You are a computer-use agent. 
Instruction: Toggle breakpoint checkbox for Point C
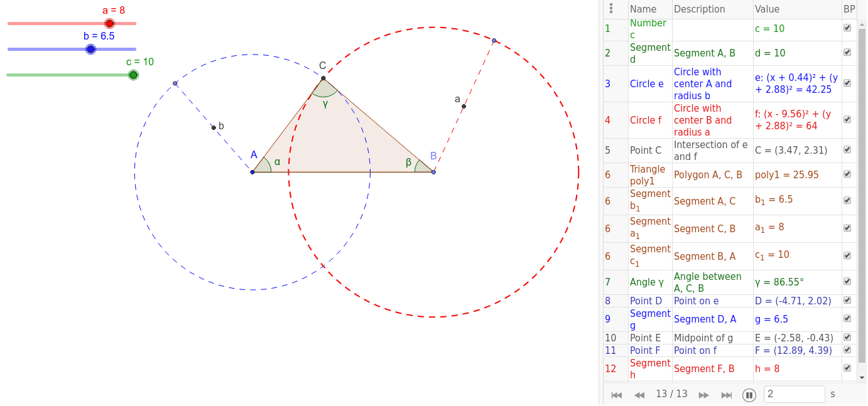point(847,150)
